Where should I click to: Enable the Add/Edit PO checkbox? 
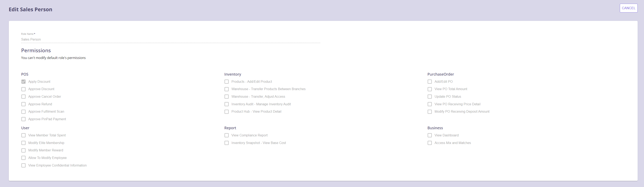pos(430,82)
